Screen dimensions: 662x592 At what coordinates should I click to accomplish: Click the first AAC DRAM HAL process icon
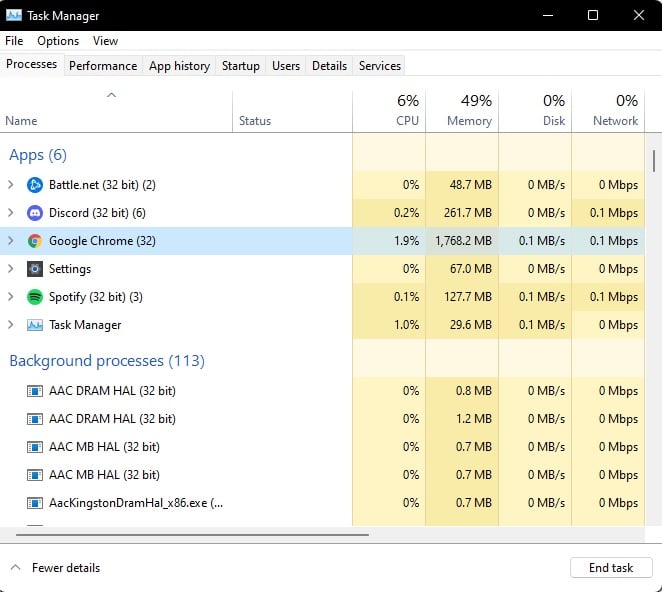(x=35, y=391)
